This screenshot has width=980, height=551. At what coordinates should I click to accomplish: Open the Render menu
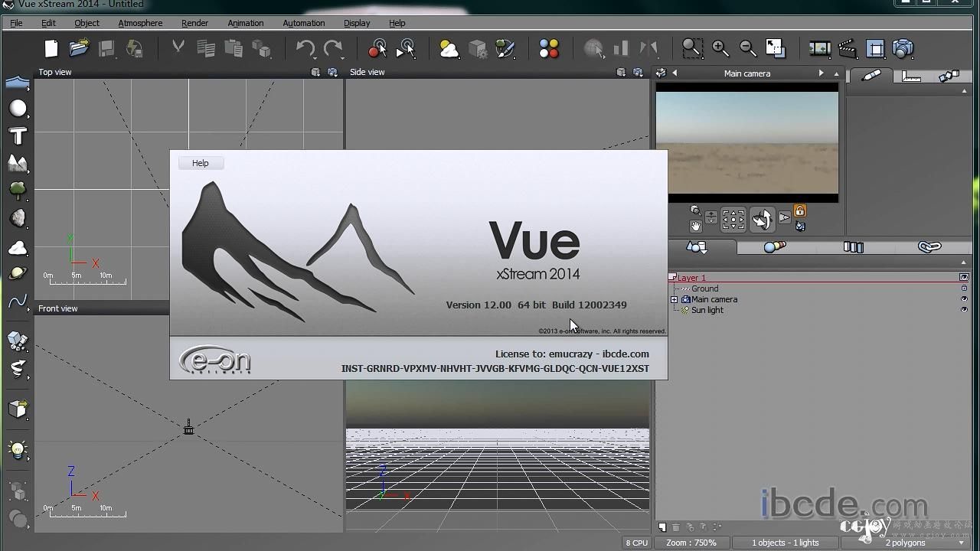(194, 23)
